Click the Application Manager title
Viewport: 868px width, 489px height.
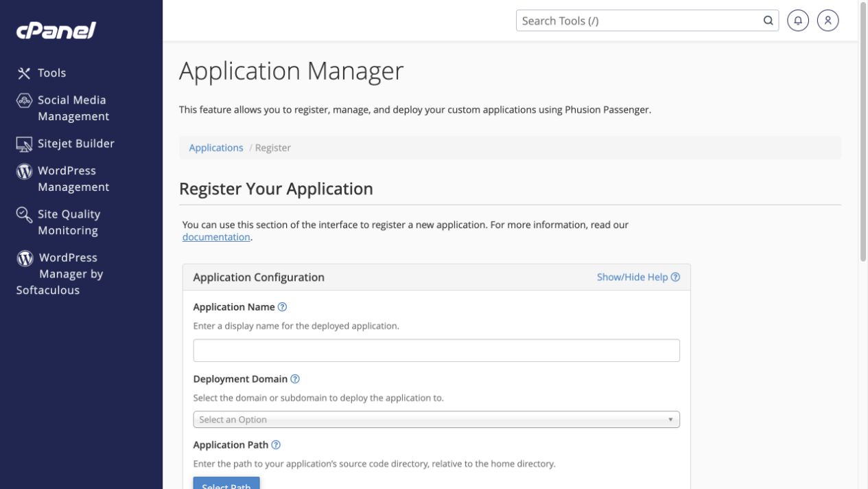292,71
